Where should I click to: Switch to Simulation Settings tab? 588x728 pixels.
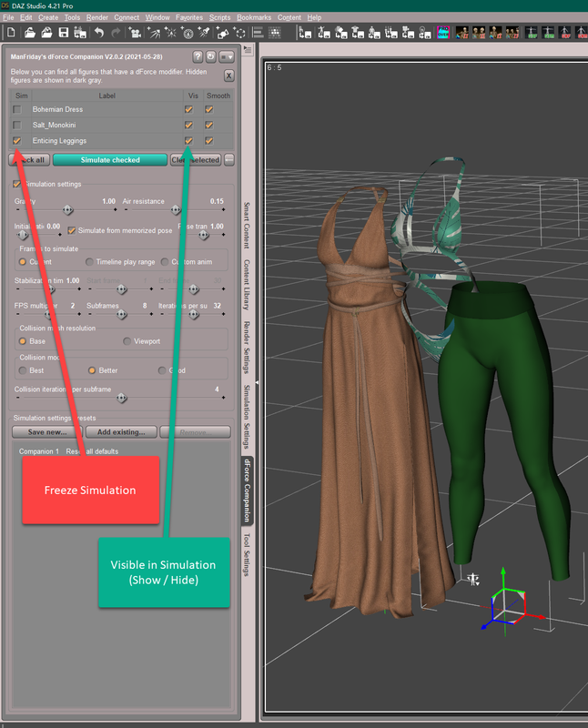click(247, 417)
